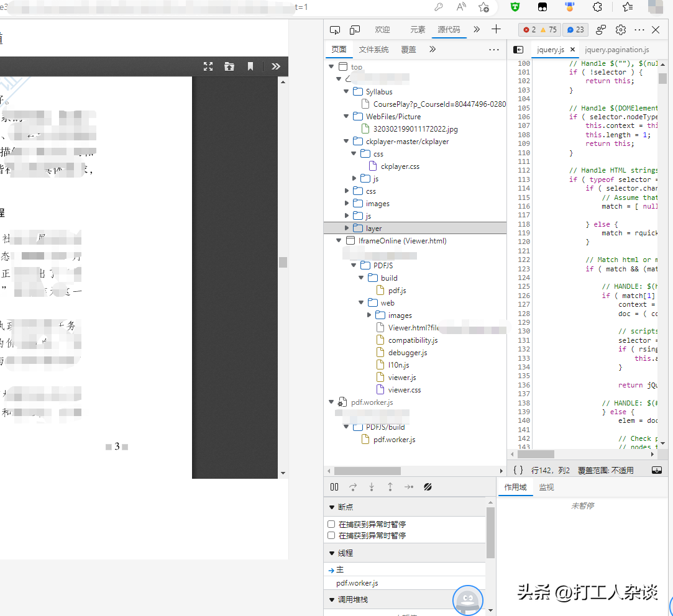Screen dimensions: 673x616
Task: Toggle the navigator sidebar icon
Action: point(518,50)
